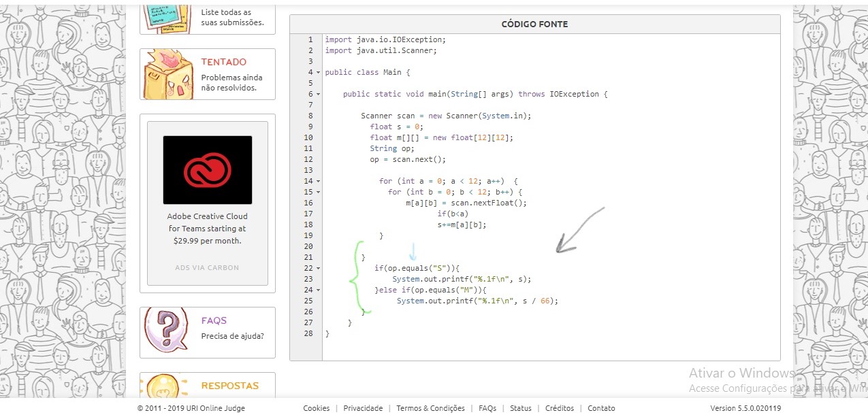Open Status link in footer
The image size is (868, 417).
(521, 408)
